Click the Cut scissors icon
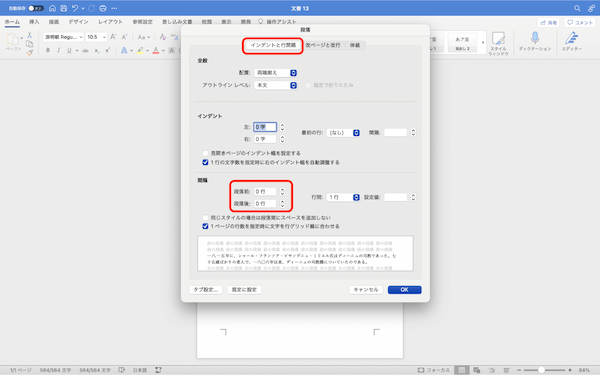This screenshot has height=375, width=600. (x=29, y=35)
